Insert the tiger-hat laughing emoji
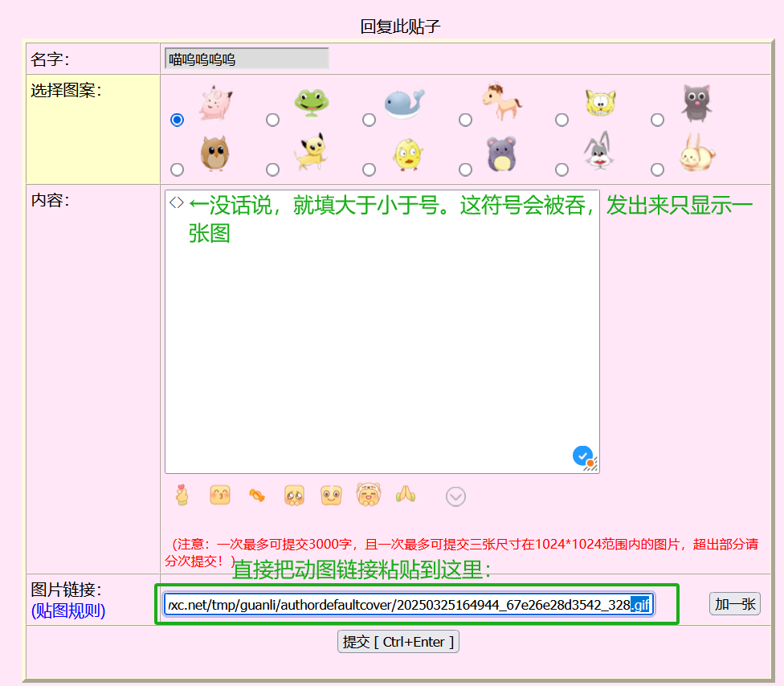784x686 pixels. coord(369,495)
